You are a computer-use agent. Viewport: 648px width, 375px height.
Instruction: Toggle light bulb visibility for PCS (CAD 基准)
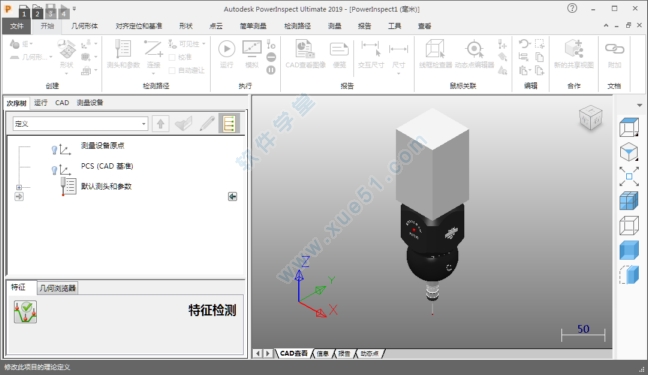click(54, 170)
